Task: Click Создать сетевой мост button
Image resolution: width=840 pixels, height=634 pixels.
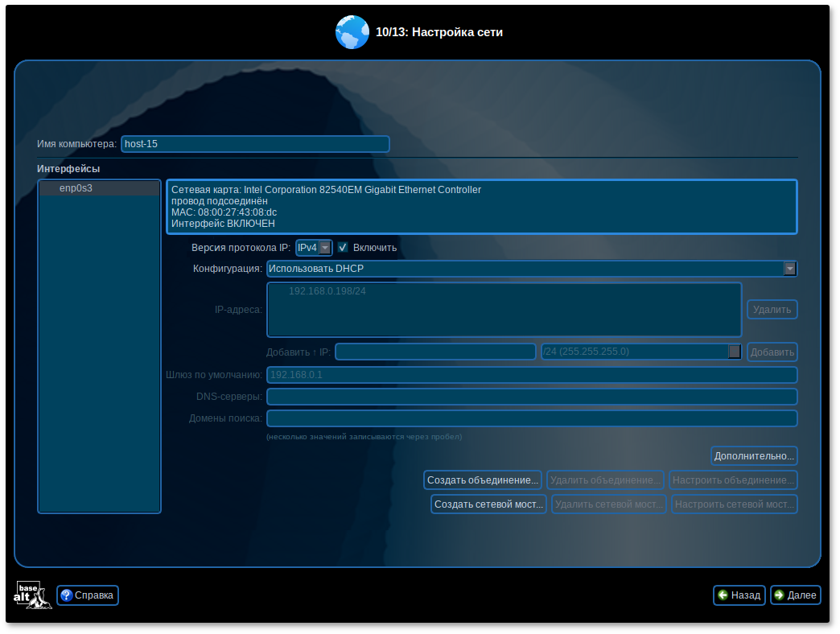Action: coord(488,504)
